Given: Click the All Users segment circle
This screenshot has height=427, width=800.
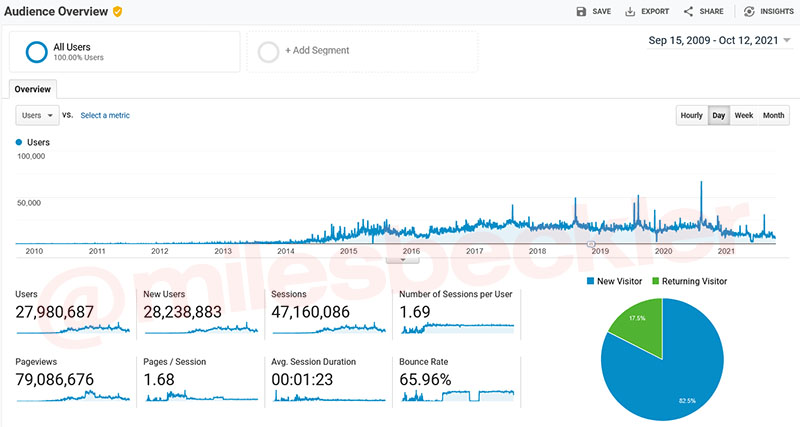Looking at the screenshot, I should pyautogui.click(x=36, y=51).
